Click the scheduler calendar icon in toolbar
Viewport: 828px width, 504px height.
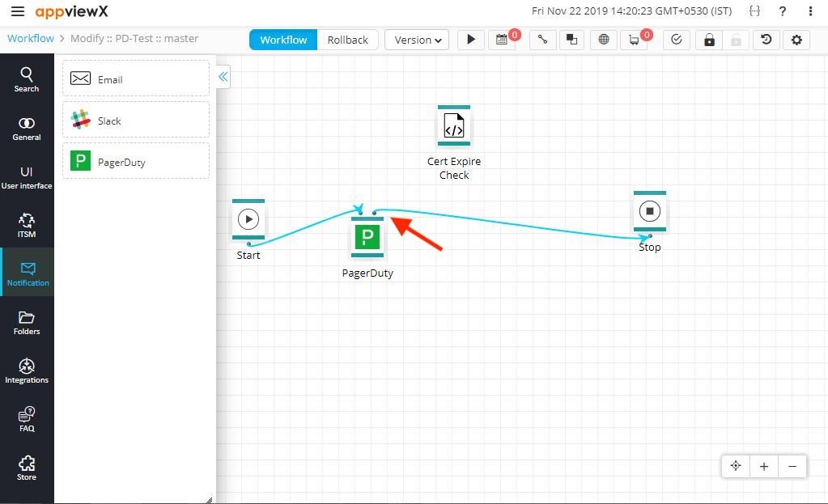pos(503,39)
